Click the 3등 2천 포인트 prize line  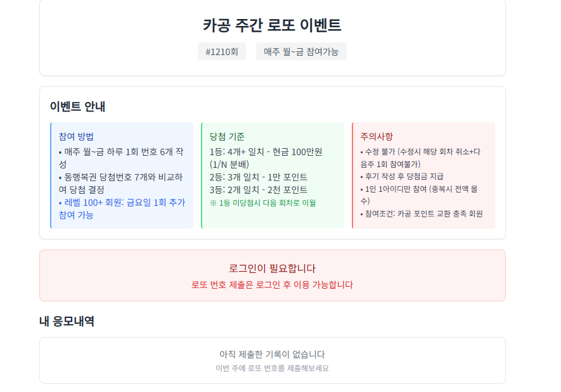tap(258, 189)
